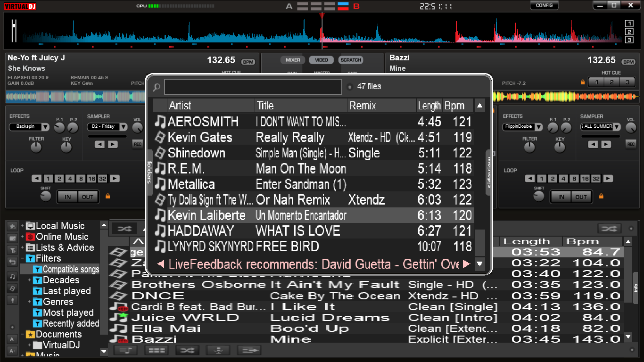Click the microphone record icon in bottom toolbar
This screenshot has width=644, height=362.
click(218, 350)
